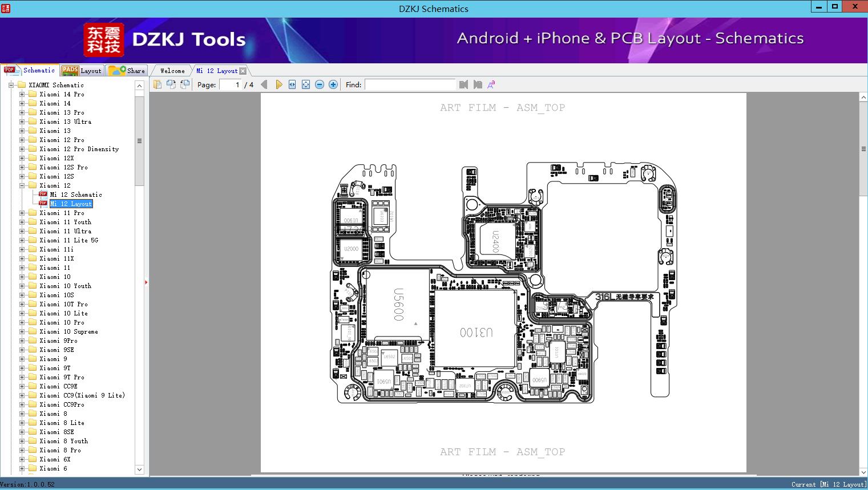
Task: Toggle the match case search icon
Action: 491,84
